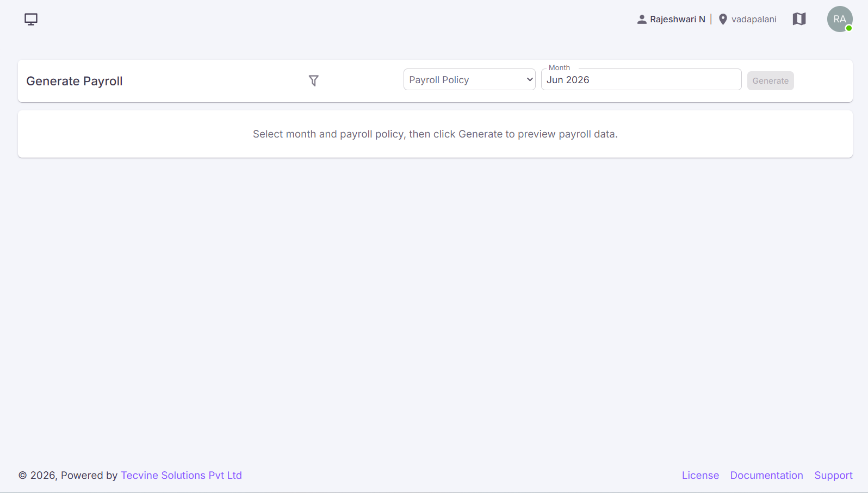Click the Generate button
The image size is (868, 493).
click(770, 80)
